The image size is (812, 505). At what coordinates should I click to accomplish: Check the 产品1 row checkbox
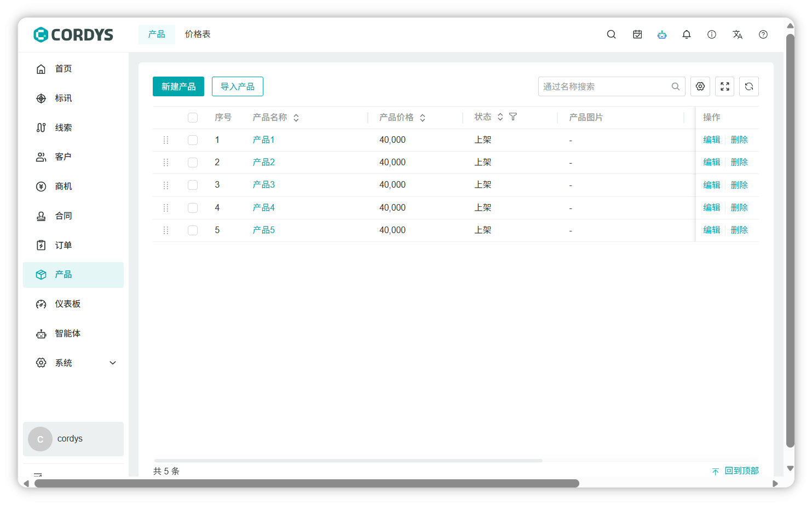click(x=193, y=140)
